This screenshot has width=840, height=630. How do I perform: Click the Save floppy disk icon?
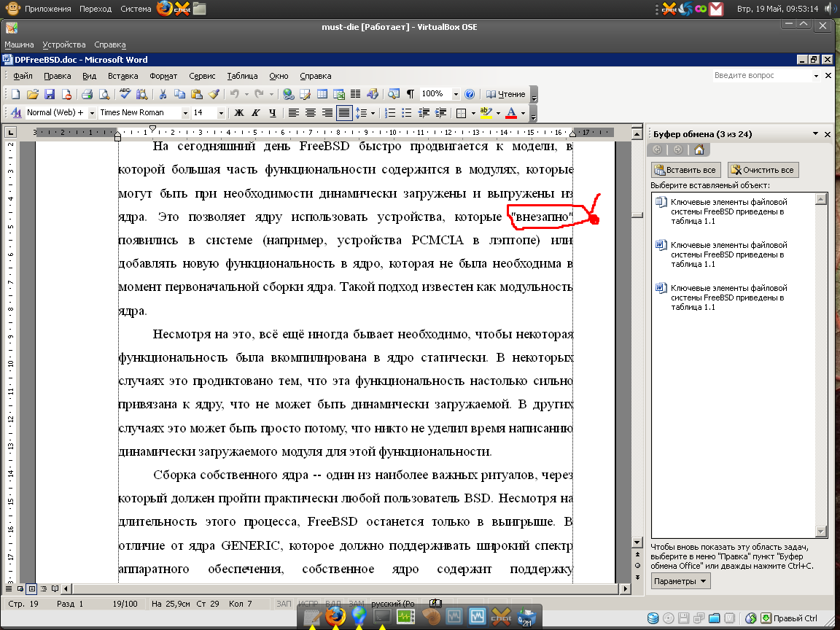[x=50, y=94]
